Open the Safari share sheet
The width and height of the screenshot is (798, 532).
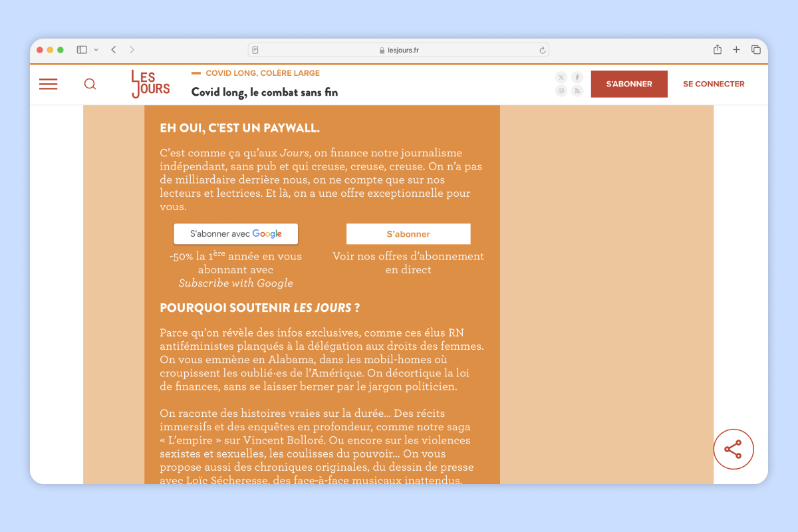[x=718, y=49]
